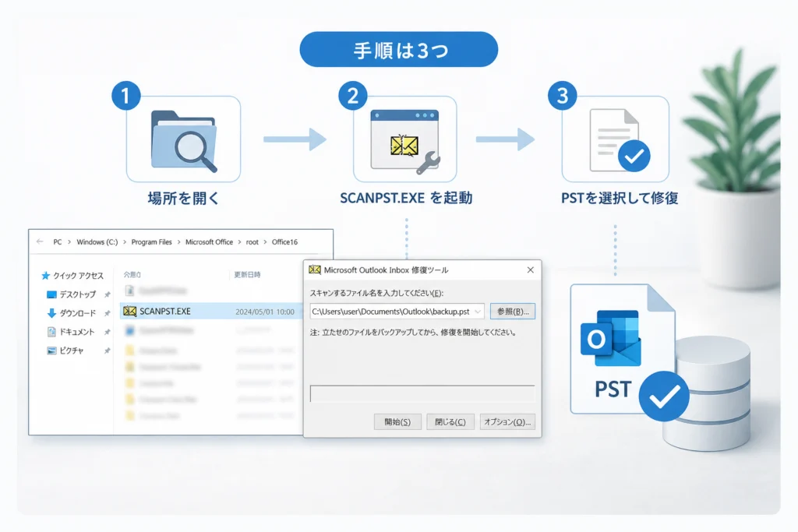Click the folder with magnifier icon
Image resolution: width=798 pixels, height=532 pixels.
(184, 141)
